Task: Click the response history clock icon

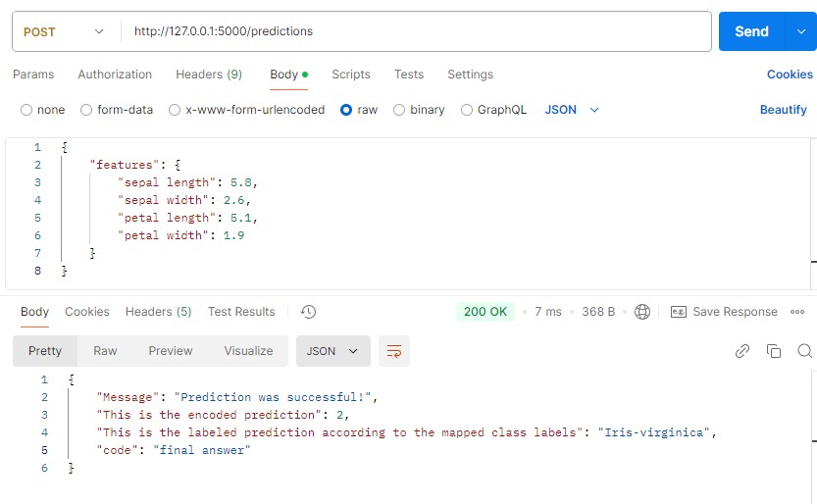Action: coord(308,312)
